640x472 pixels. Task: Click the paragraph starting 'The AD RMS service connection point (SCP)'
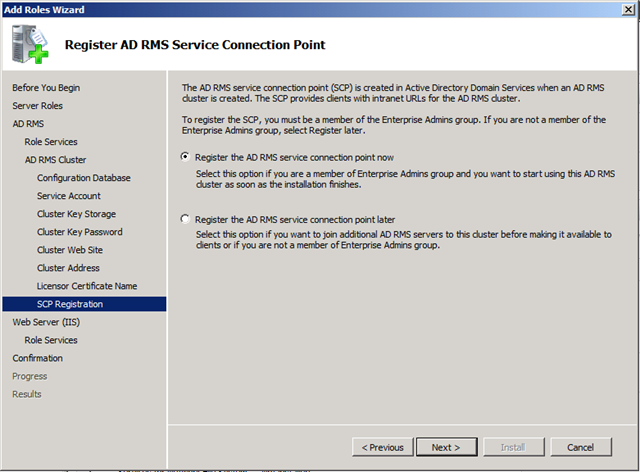393,93
